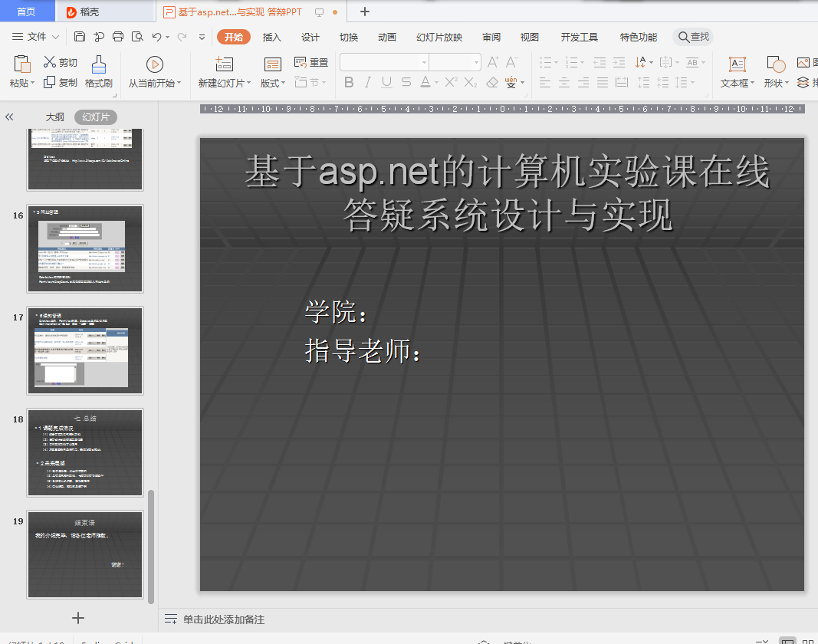
Task: Undo the last action
Action: tap(156, 37)
